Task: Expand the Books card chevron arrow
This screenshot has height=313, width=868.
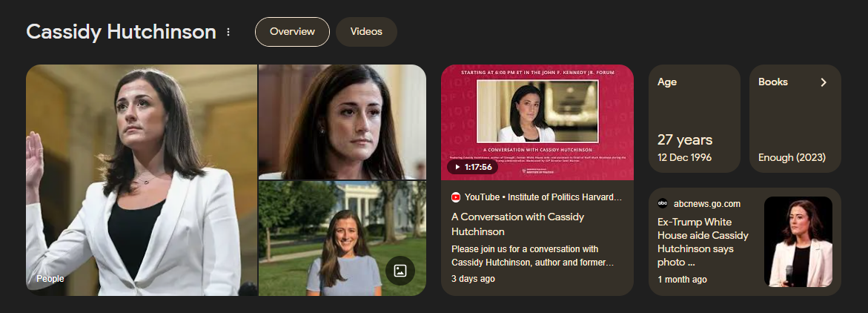Action: coord(824,82)
